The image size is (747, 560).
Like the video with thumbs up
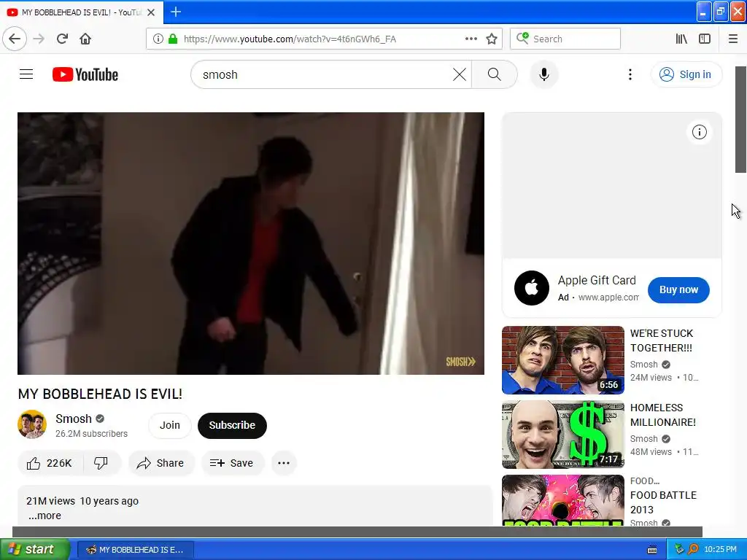coord(50,463)
